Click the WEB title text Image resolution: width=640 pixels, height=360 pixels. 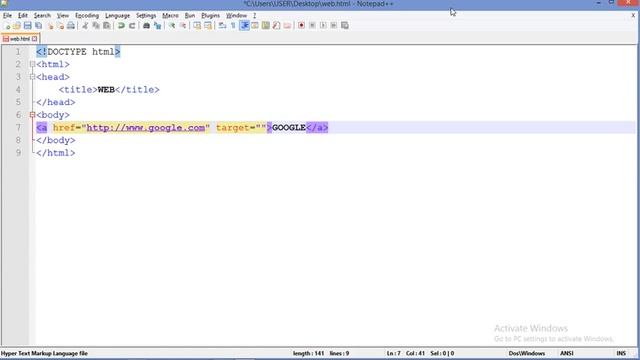(106, 90)
